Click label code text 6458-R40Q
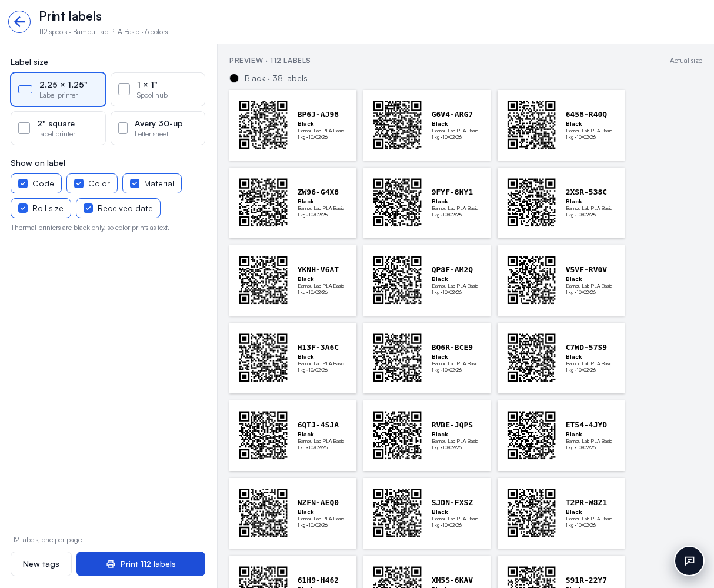 pyautogui.click(x=586, y=115)
